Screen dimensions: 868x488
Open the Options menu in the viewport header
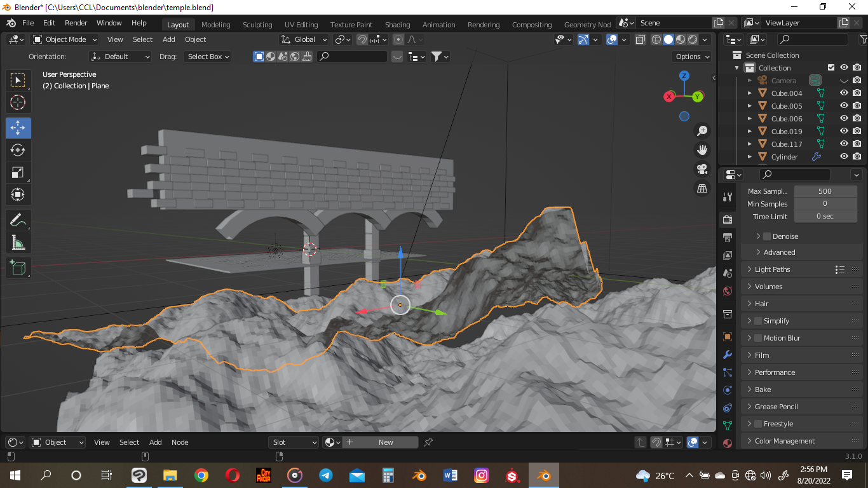(x=691, y=56)
